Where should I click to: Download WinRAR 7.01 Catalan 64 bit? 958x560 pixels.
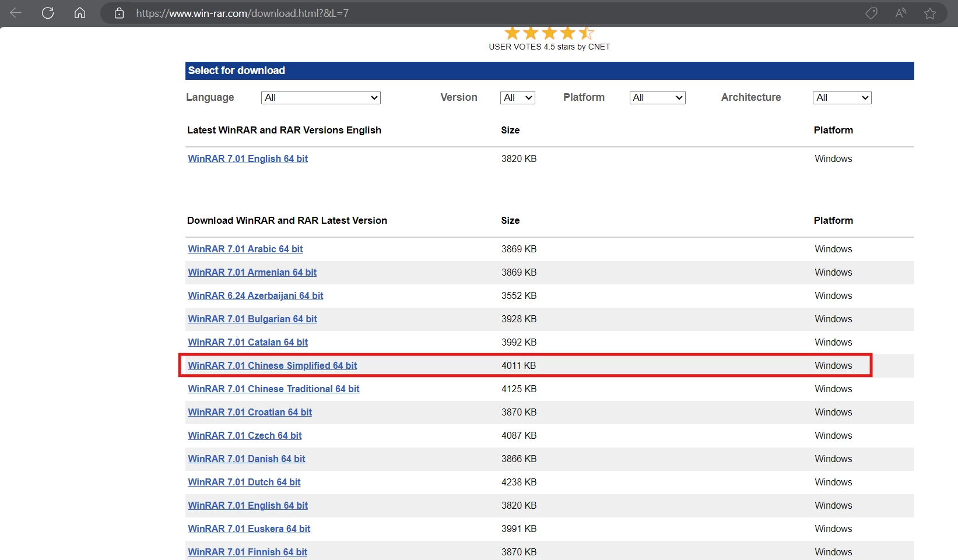[248, 342]
